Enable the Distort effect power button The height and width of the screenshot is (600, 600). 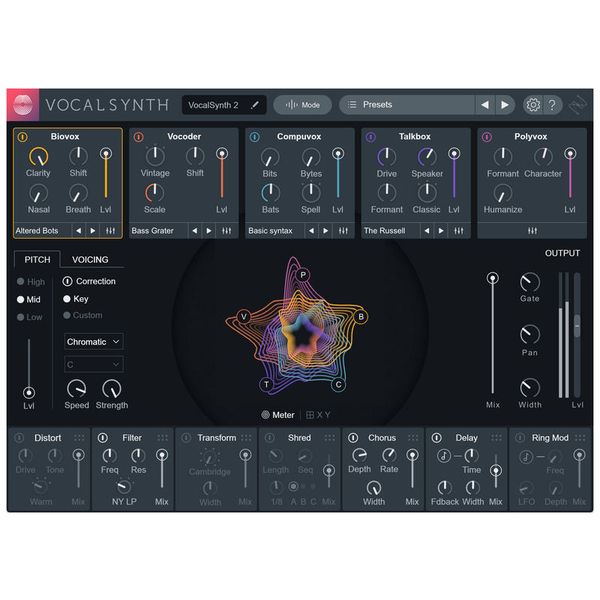pyautogui.click(x=19, y=438)
